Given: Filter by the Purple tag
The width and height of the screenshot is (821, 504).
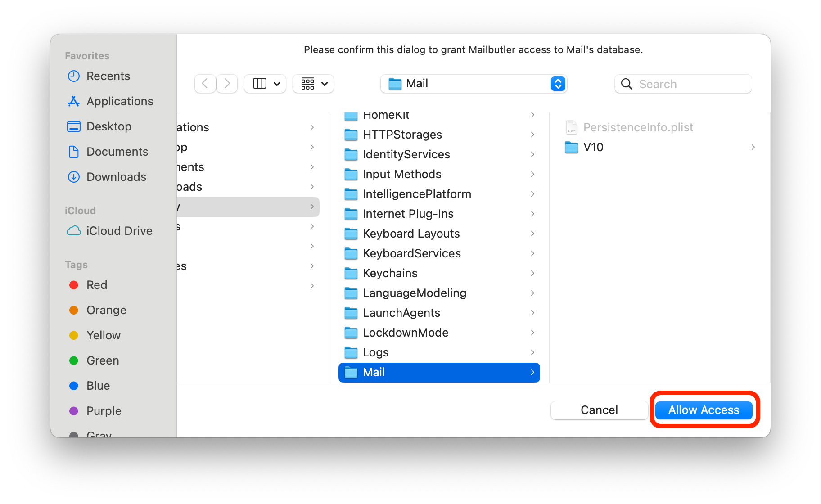Looking at the screenshot, I should [95, 411].
